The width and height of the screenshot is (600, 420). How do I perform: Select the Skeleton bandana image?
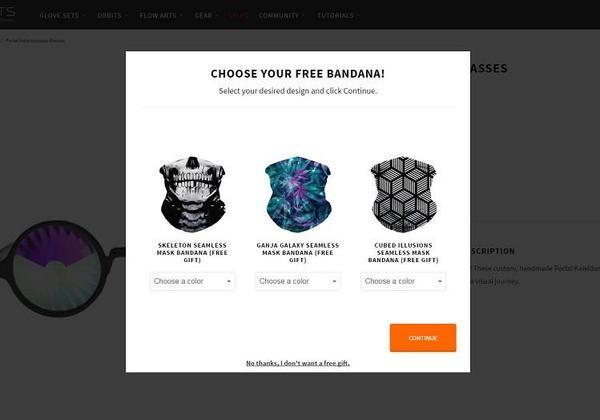192,194
